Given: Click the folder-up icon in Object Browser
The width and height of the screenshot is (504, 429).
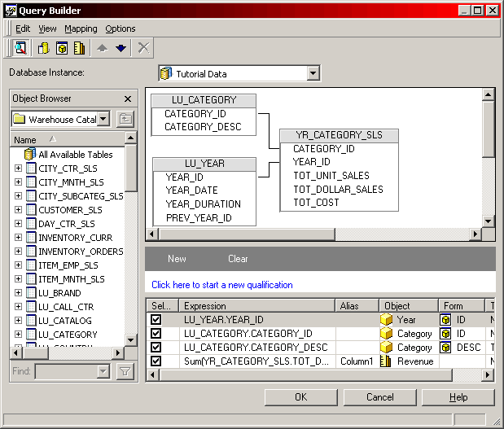Looking at the screenshot, I should click(x=125, y=119).
